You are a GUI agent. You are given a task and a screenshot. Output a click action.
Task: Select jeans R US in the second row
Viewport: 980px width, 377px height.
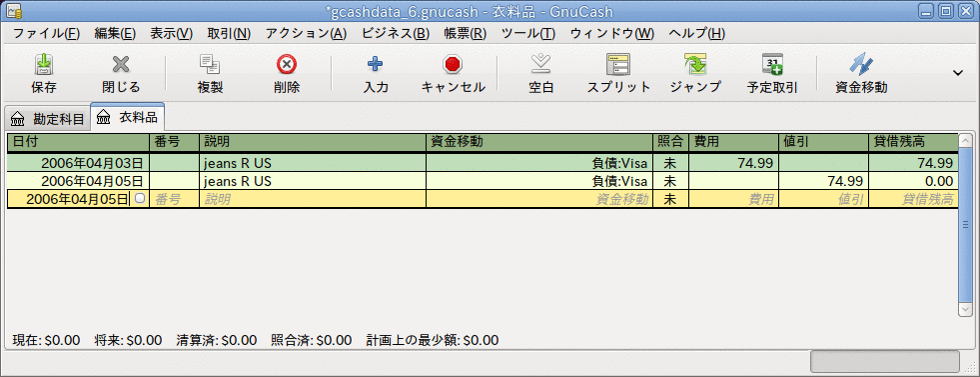[313, 181]
